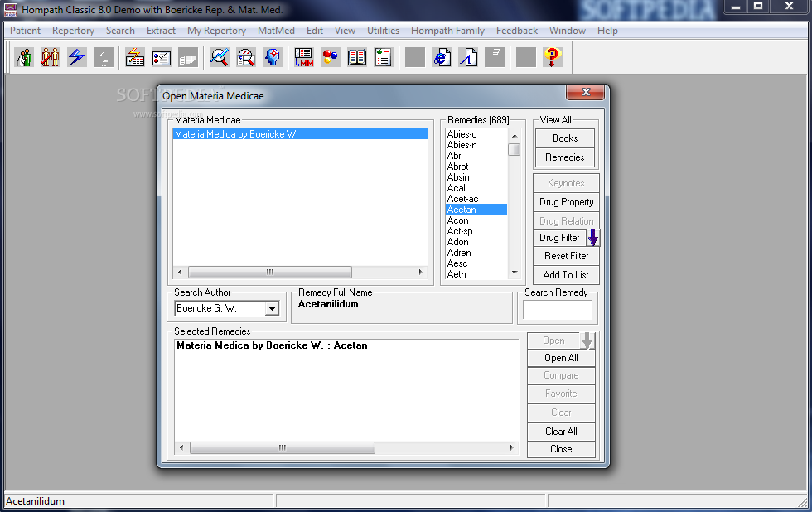
Task: Click the Open All button
Action: point(562,358)
